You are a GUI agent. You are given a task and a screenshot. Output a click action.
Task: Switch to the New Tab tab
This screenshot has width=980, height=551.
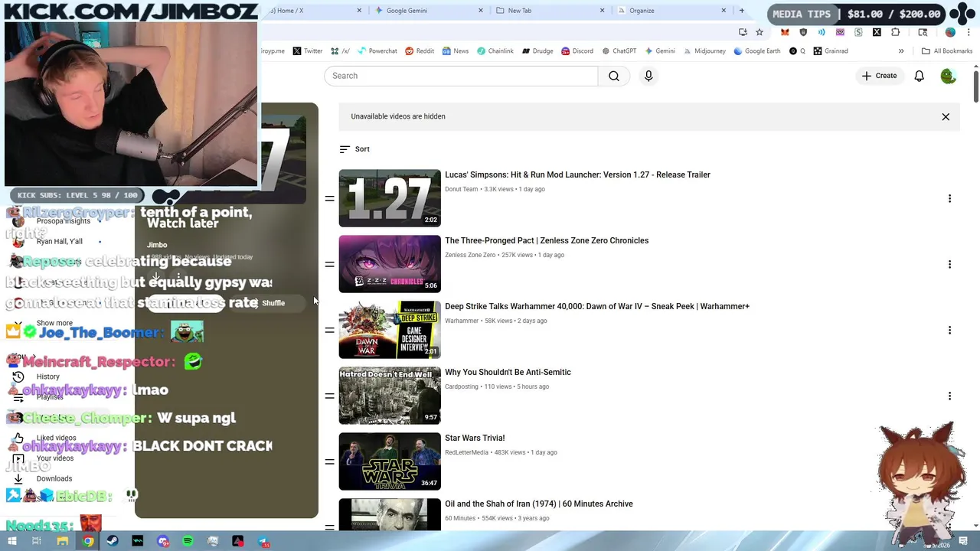550,11
